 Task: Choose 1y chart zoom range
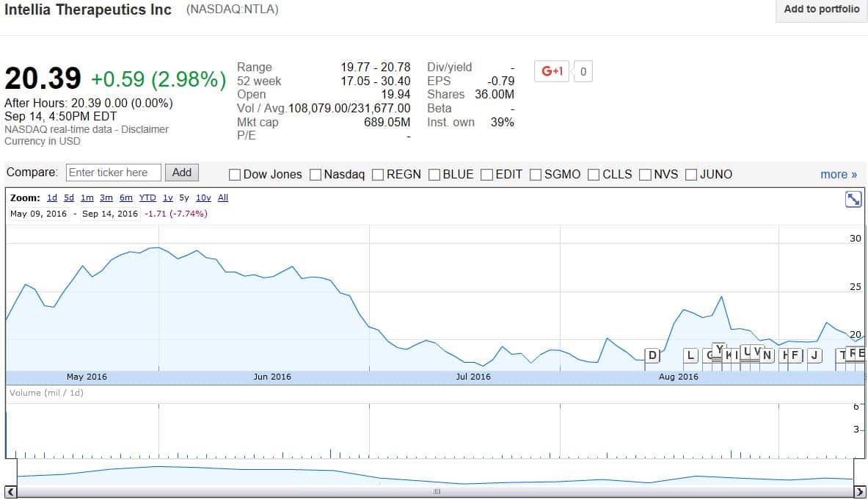(168, 198)
